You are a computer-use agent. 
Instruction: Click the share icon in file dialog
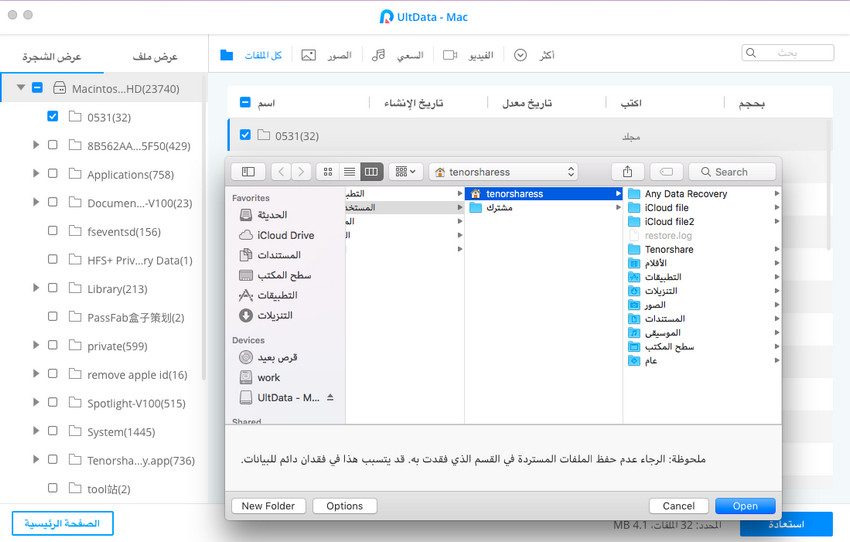click(x=628, y=172)
